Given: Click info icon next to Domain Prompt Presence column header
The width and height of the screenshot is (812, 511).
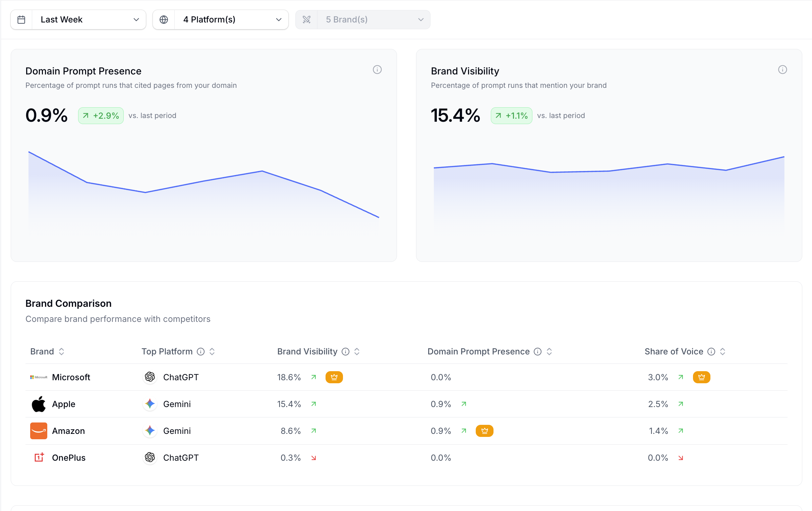Looking at the screenshot, I should pyautogui.click(x=537, y=351).
